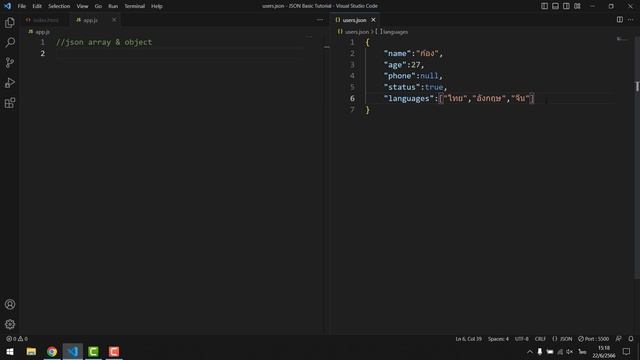Open the Search view in activity bar
Viewport: 640px width, 360px height.
pyautogui.click(x=10, y=42)
